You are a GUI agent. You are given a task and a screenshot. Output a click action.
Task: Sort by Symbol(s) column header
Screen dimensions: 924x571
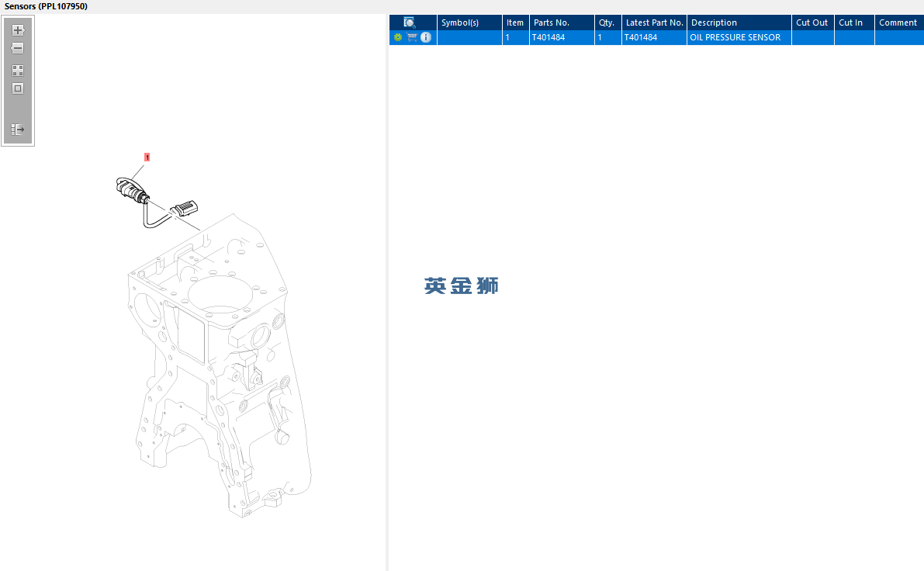point(469,22)
